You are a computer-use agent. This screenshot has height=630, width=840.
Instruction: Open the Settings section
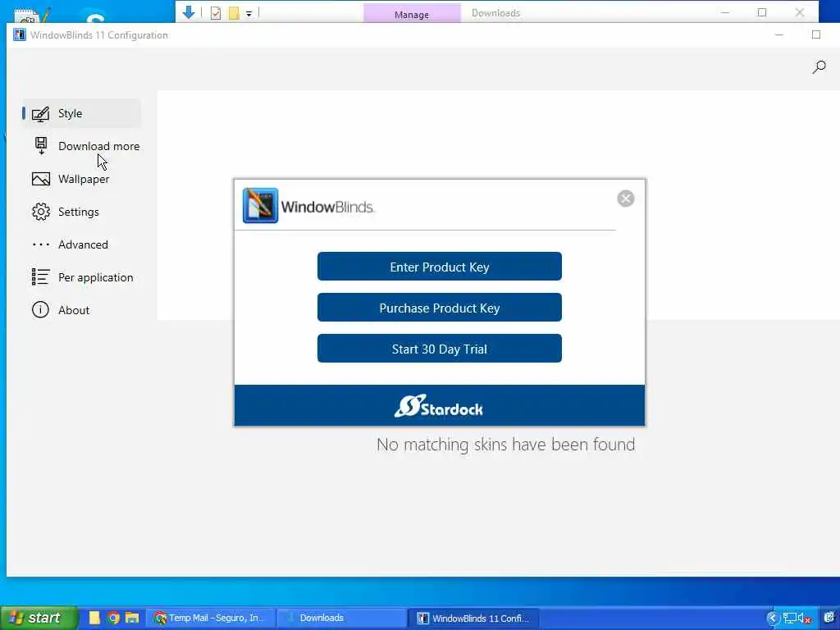(81, 212)
